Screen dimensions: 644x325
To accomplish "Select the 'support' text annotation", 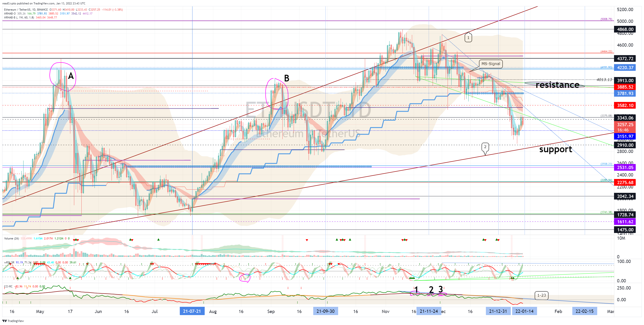I will 555,149.
